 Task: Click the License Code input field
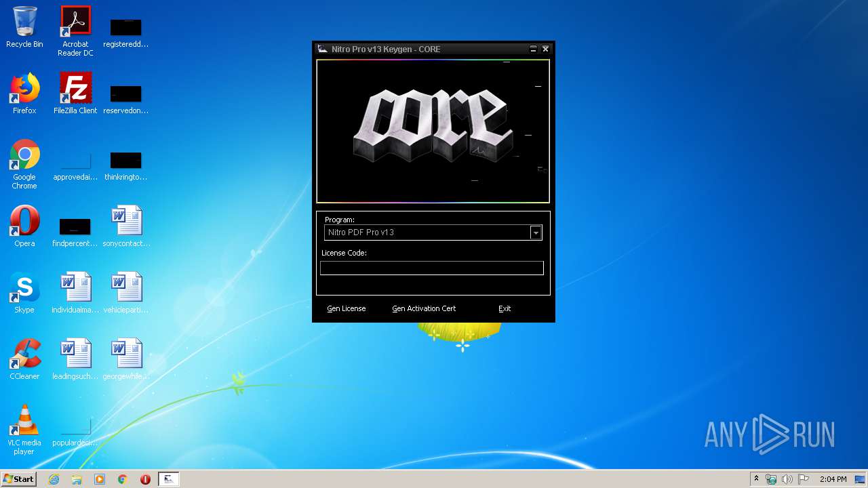432,268
